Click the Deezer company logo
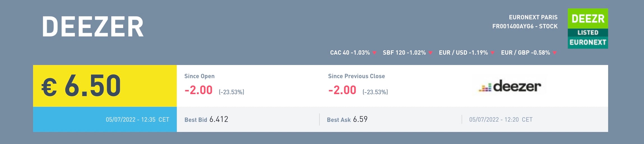Viewport: 644px width, 144px height. 509,86
